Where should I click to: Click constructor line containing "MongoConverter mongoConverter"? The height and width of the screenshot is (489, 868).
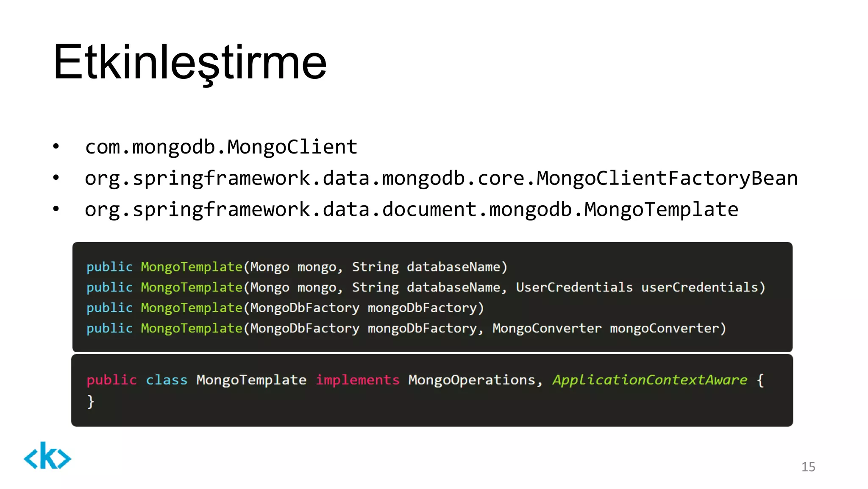(406, 328)
